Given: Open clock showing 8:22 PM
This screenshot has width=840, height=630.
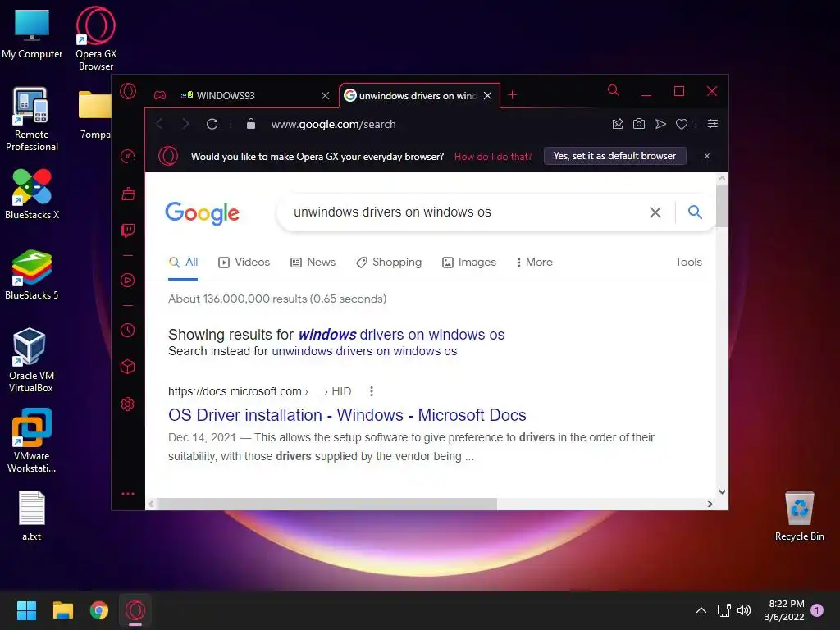Looking at the screenshot, I should pos(785,610).
